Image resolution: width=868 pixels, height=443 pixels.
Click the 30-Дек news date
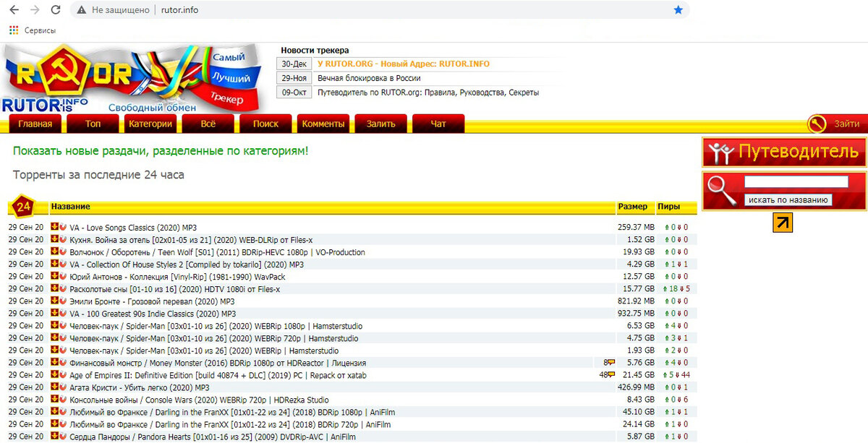click(x=294, y=64)
